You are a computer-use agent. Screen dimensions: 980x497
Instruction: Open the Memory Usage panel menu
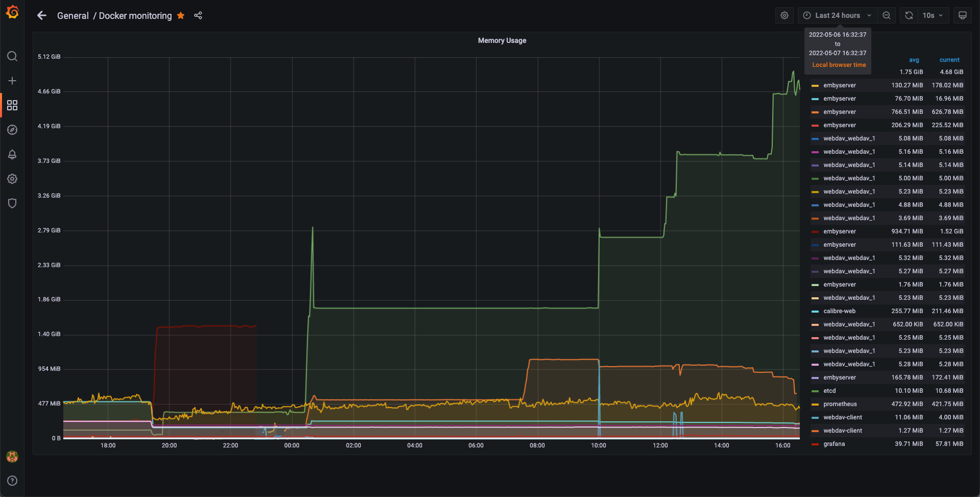point(502,40)
